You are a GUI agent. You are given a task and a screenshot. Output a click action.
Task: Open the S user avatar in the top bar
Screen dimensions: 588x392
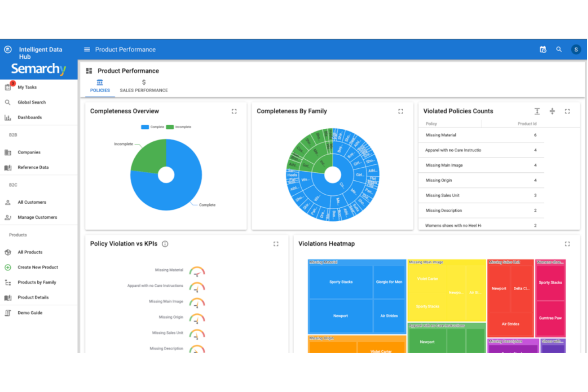576,49
